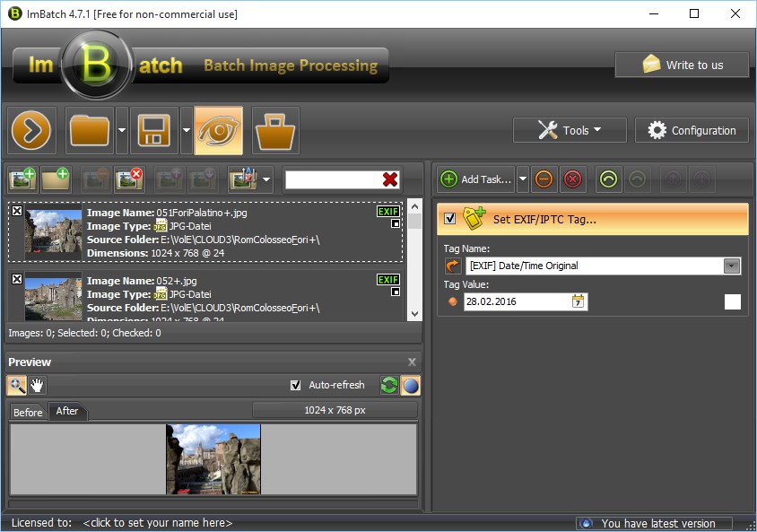Select the magnifier zoom tool in Preview

click(x=17, y=385)
